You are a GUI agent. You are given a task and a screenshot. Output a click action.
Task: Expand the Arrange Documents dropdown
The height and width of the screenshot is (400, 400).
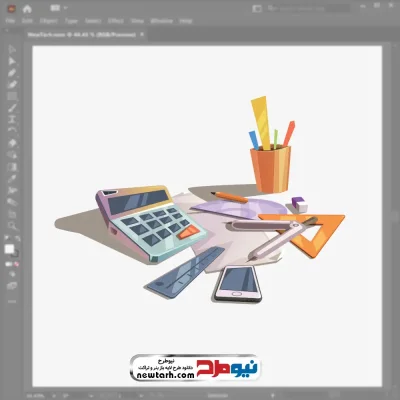click(x=59, y=8)
